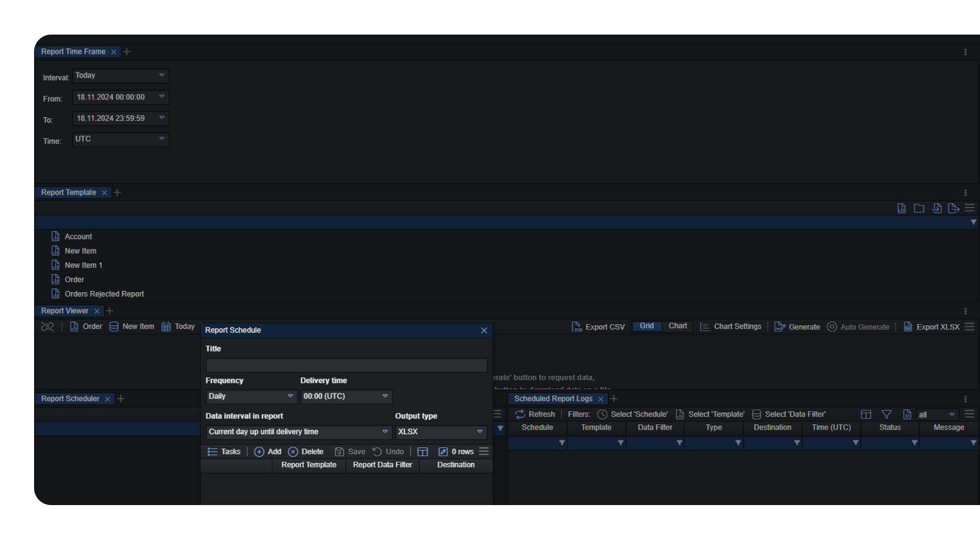Open Delivery time dropdown
This screenshot has width=980, height=537.
coord(346,396)
